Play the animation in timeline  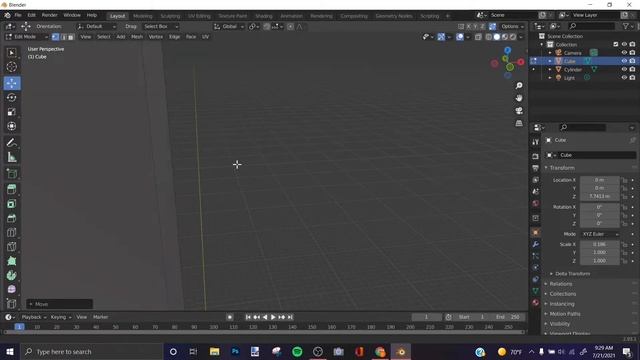273,317
